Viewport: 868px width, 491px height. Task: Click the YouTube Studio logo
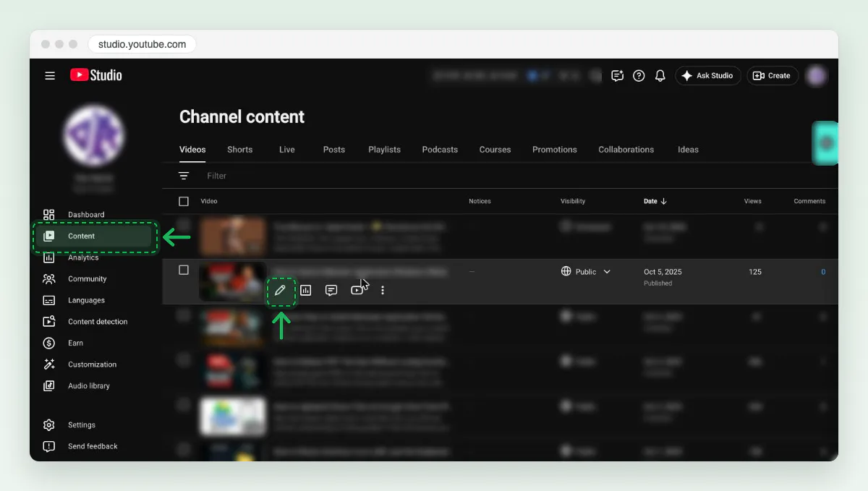click(95, 75)
